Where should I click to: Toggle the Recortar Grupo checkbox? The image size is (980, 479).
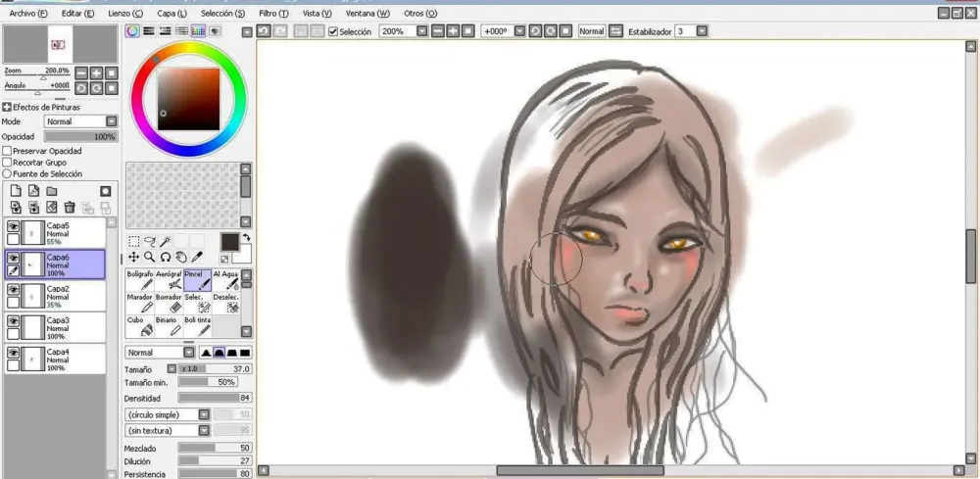coord(7,163)
